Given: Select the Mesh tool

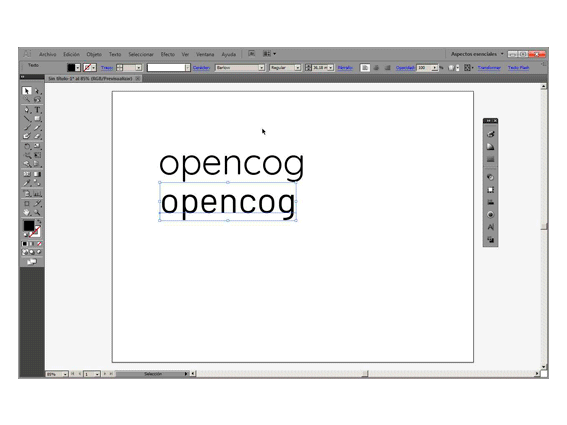Looking at the screenshot, I should pyautogui.click(x=27, y=174).
